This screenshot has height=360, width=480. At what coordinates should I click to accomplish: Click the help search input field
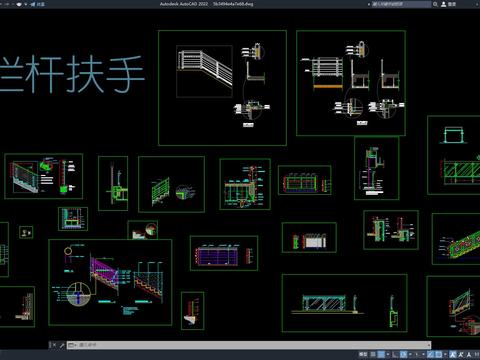point(401,4)
